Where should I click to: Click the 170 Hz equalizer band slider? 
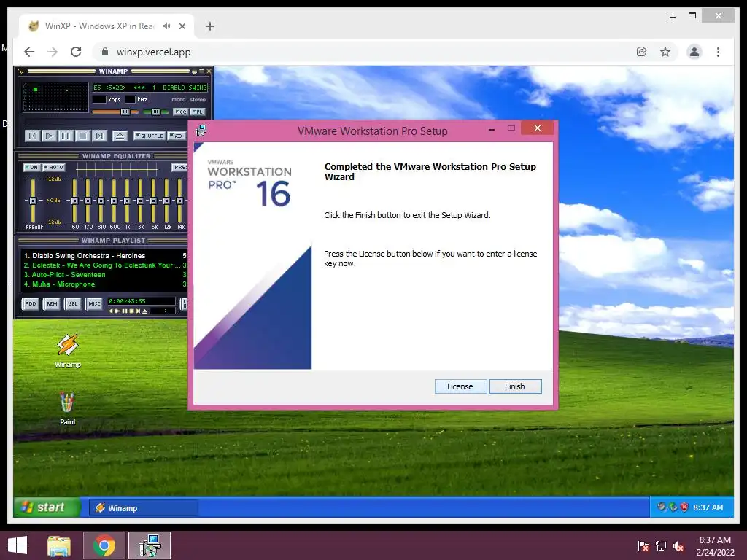coord(88,201)
